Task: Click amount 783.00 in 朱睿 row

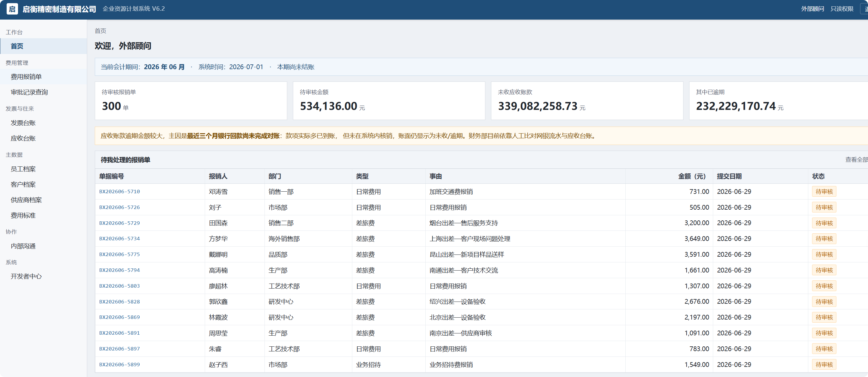Action: (699, 349)
